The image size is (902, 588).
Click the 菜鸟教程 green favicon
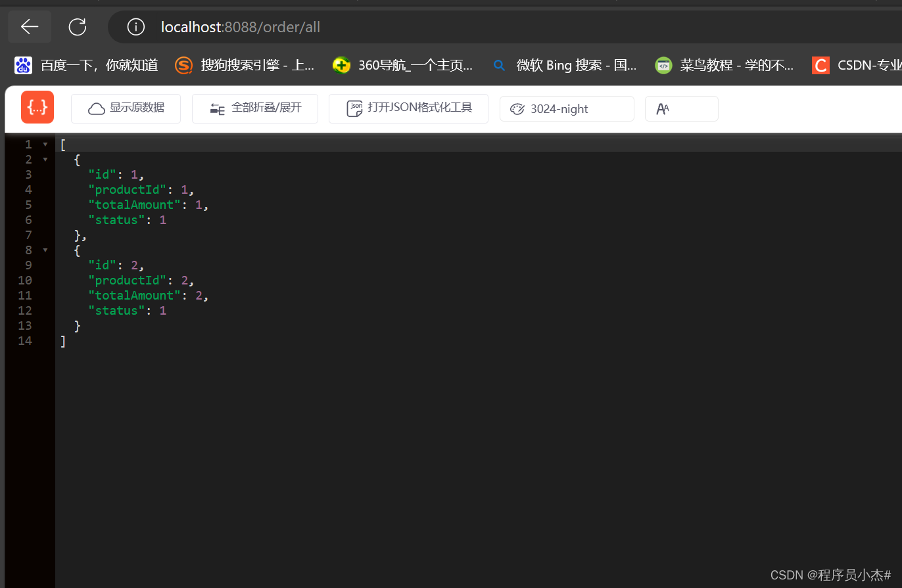click(x=663, y=65)
